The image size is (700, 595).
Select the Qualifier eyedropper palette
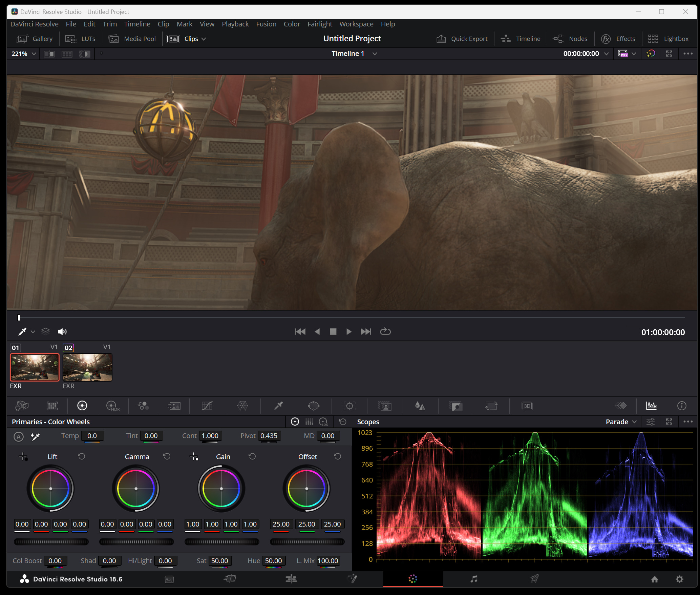click(x=278, y=406)
